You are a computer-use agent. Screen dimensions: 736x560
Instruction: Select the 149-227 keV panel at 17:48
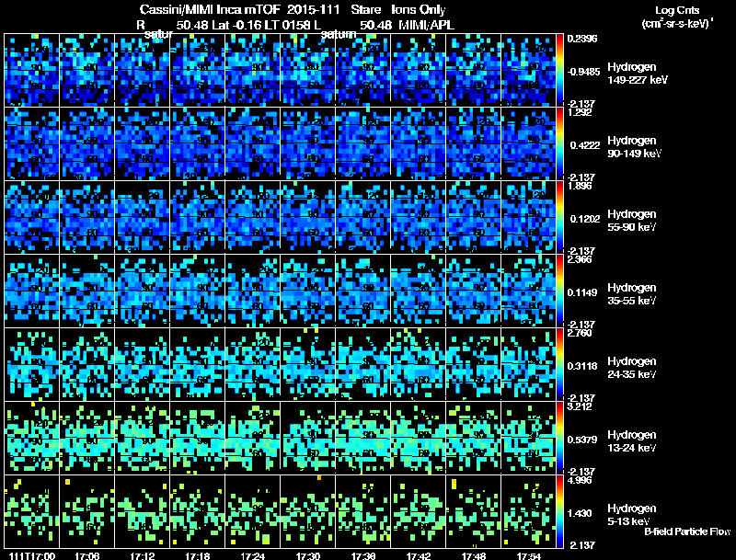click(474, 70)
